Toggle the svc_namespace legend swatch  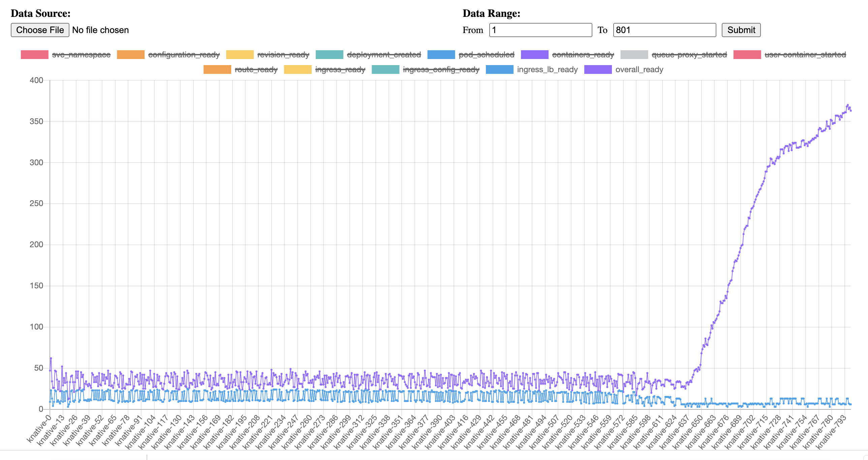click(34, 55)
